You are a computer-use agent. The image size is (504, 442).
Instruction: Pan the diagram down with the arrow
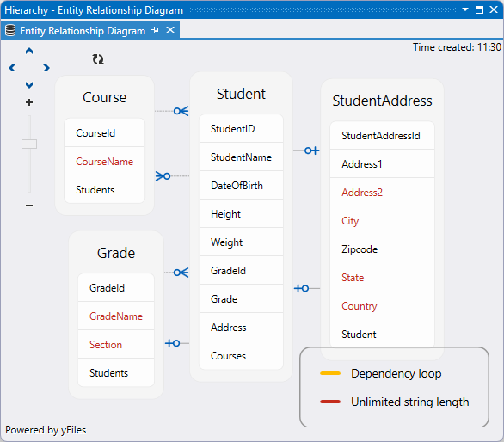point(29,85)
